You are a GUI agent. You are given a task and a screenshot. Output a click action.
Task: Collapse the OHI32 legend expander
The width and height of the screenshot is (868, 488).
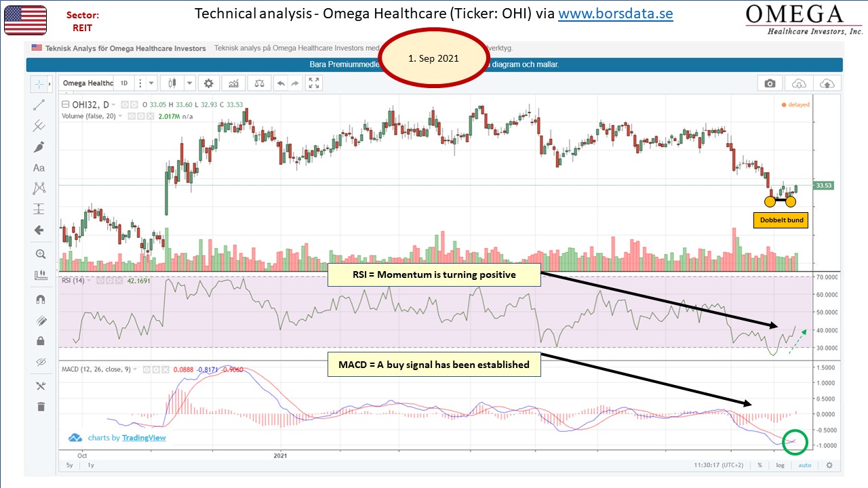tap(65, 104)
